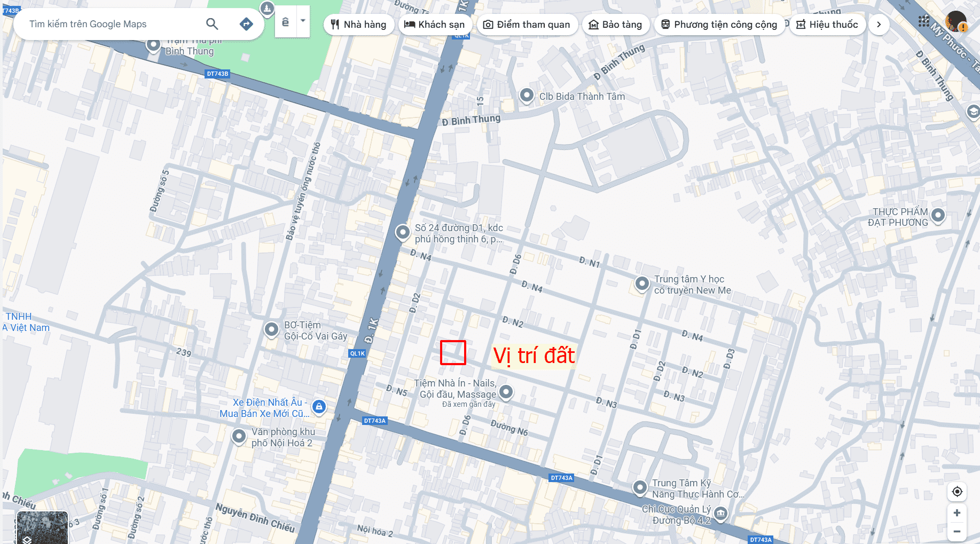The height and width of the screenshot is (544, 980).
Task: Filter by Nhà hàng category
Action: pos(358,25)
